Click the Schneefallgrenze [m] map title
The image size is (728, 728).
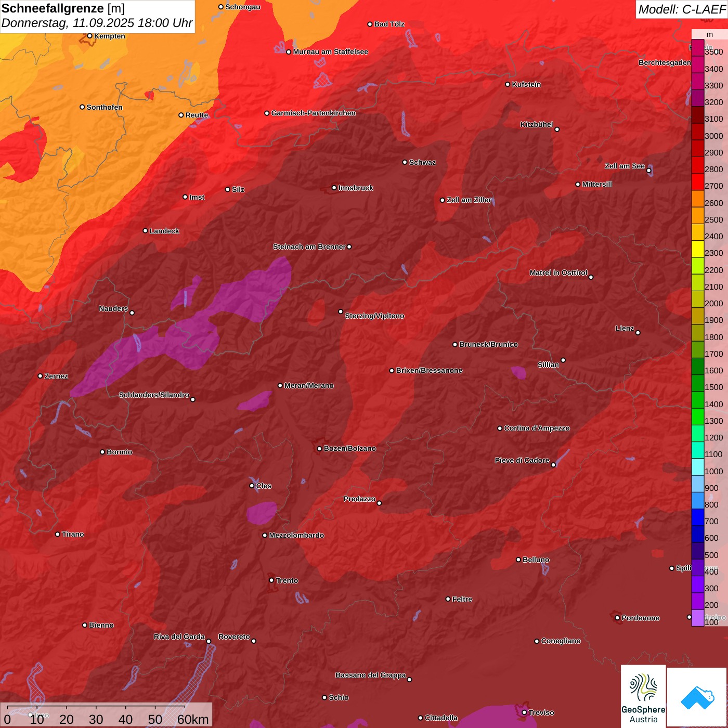[x=63, y=9]
